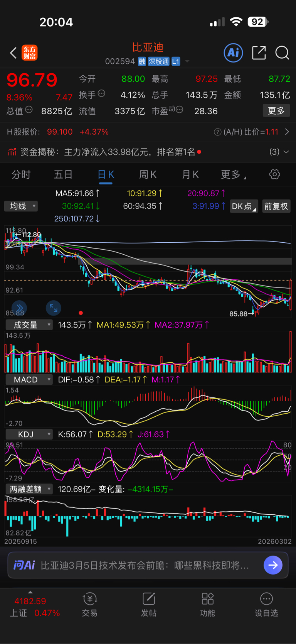Tap the help icon beside A/H ratio
296x644 pixels.
[x=217, y=132]
